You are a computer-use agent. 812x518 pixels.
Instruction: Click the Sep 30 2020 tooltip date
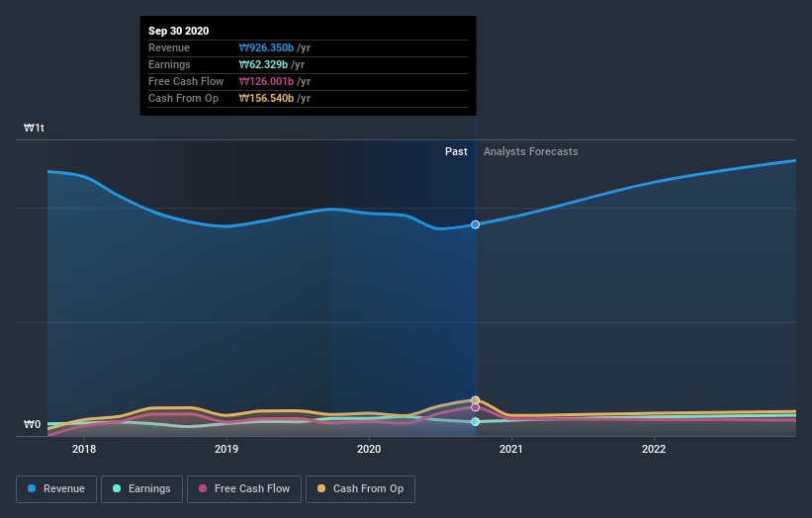click(x=179, y=31)
